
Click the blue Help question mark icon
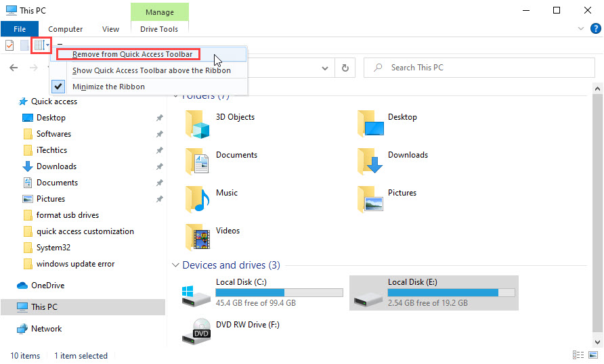[595, 28]
